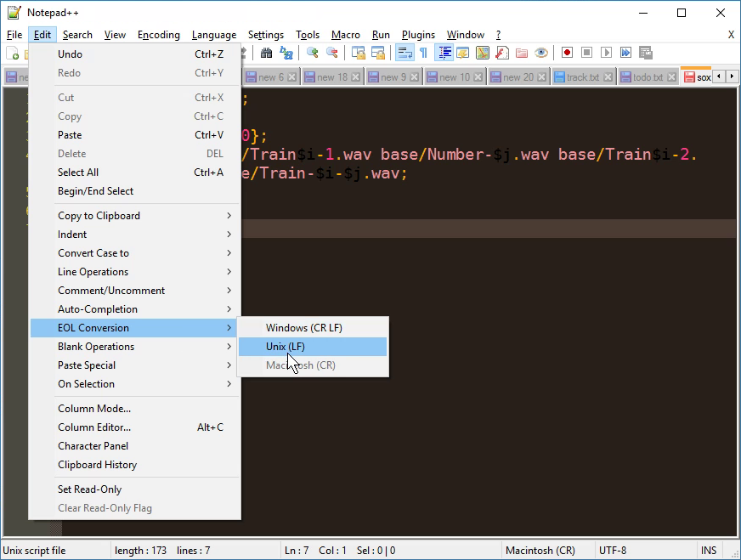
Task: Close the new 9 tab
Action: (x=415, y=77)
